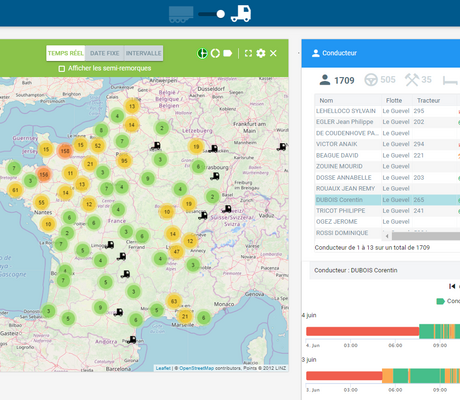Screen dimensions: 460x400
Task: Go to first timeline page icon
Action: click(452, 286)
